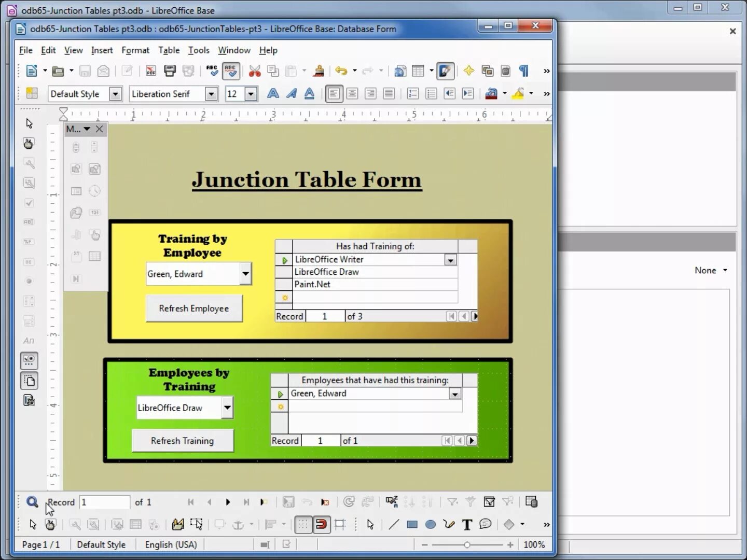The width and height of the screenshot is (747, 560).
Task: Open the Format menu
Action: pos(135,50)
